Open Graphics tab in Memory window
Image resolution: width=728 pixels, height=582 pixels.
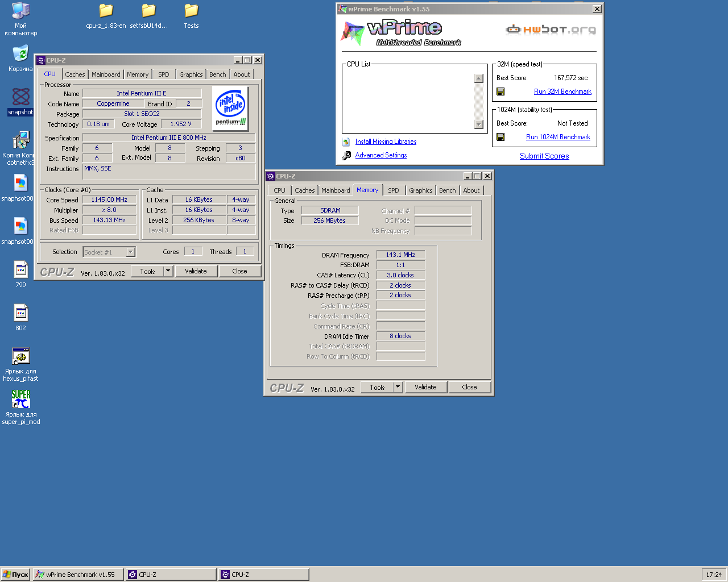(x=420, y=190)
